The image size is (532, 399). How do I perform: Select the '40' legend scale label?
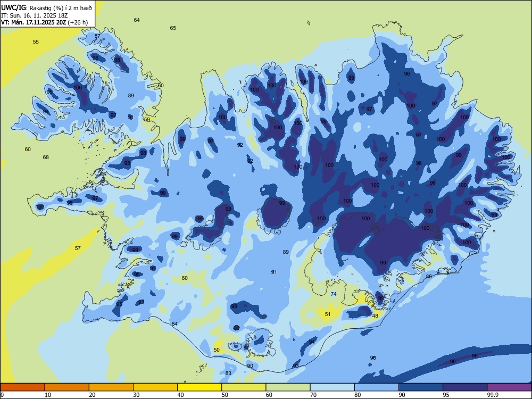coord(180,395)
